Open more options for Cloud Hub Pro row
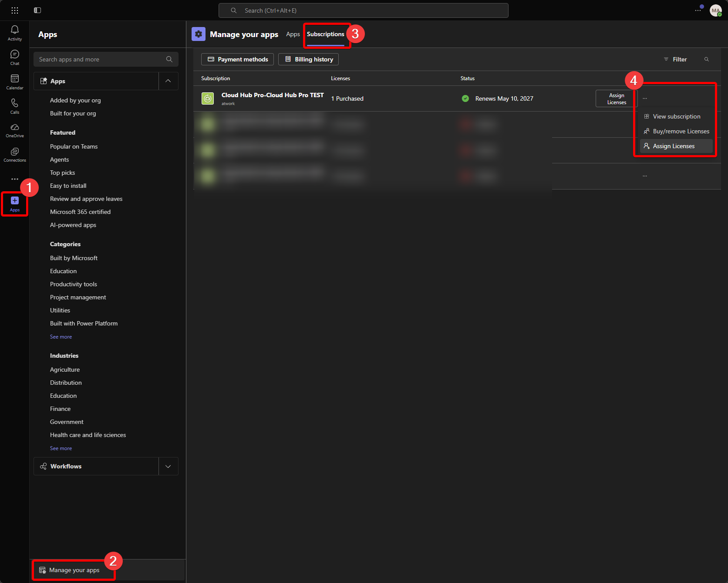The height and width of the screenshot is (583, 728). 645,98
